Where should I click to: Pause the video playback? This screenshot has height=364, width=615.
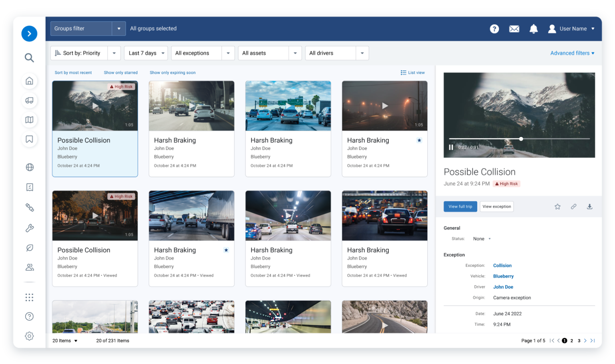tap(451, 147)
